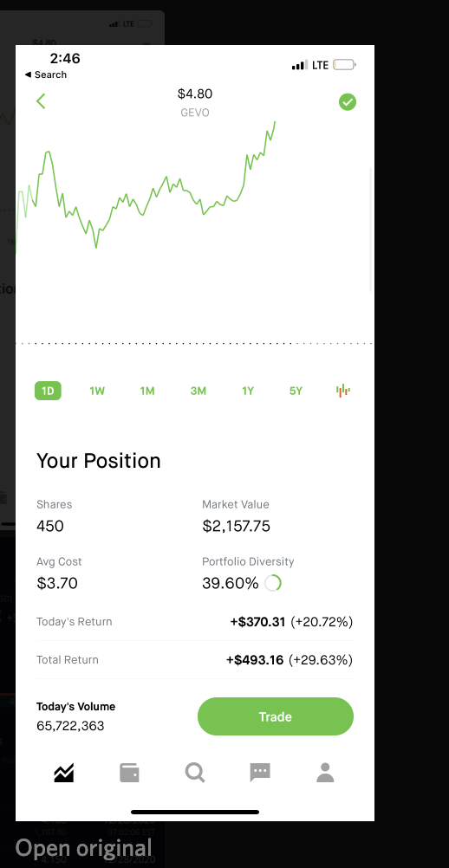
Task: Tap the green Trade button
Action: coord(275,716)
